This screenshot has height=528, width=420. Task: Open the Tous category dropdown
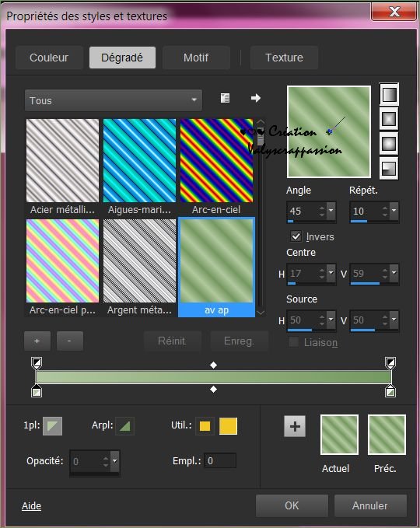[114, 100]
